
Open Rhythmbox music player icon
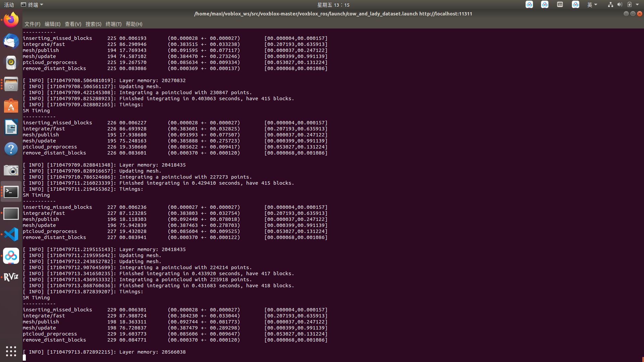point(11,63)
